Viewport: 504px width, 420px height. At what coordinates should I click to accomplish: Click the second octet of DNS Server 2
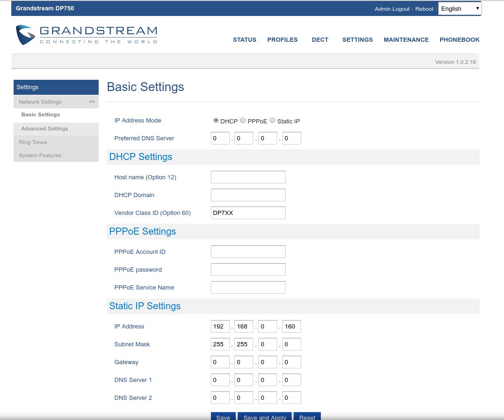pyautogui.click(x=244, y=397)
